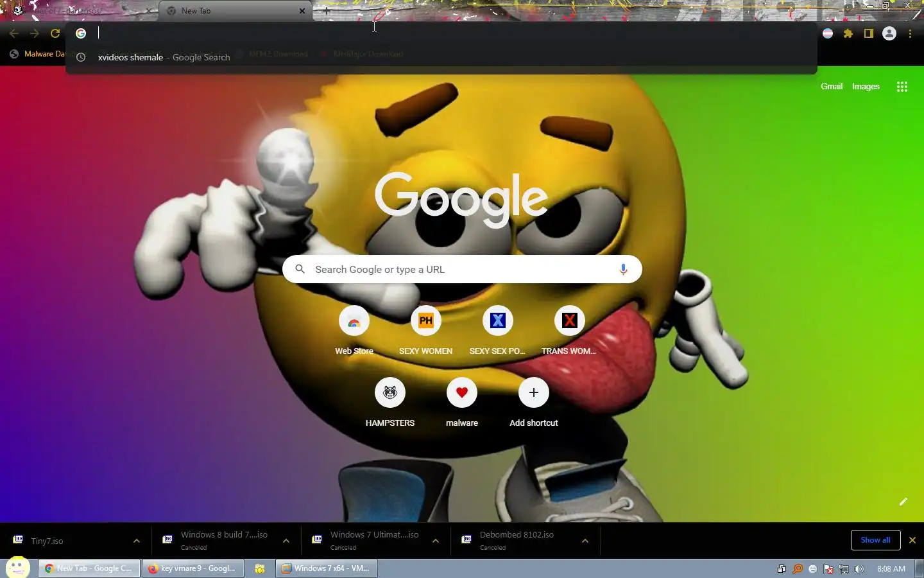Open the side panel icon in toolbar
Viewport: 924px width, 578px height.
869,33
